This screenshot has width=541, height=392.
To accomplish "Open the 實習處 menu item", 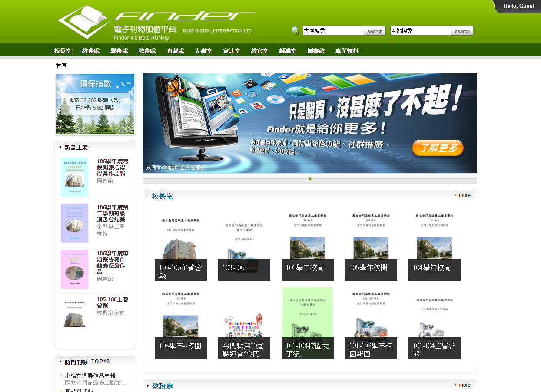I will [x=176, y=51].
